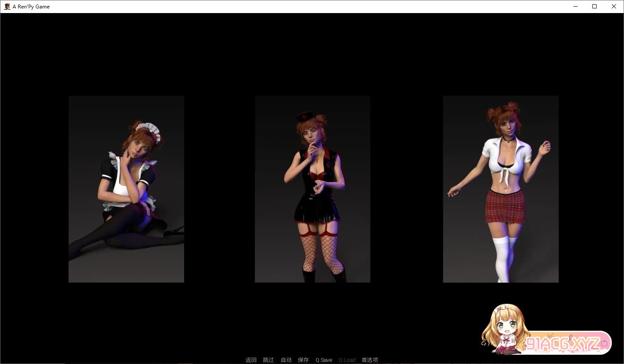Image resolution: width=624 pixels, height=364 pixels.
Task: Close the Ren'Py game window
Action: [614, 6]
